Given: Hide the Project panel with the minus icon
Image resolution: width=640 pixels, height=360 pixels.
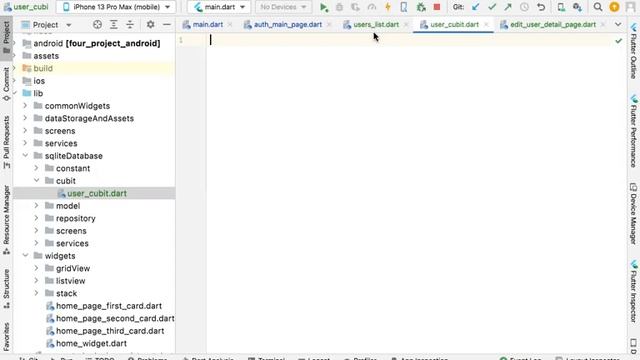Looking at the screenshot, I should (x=167, y=24).
